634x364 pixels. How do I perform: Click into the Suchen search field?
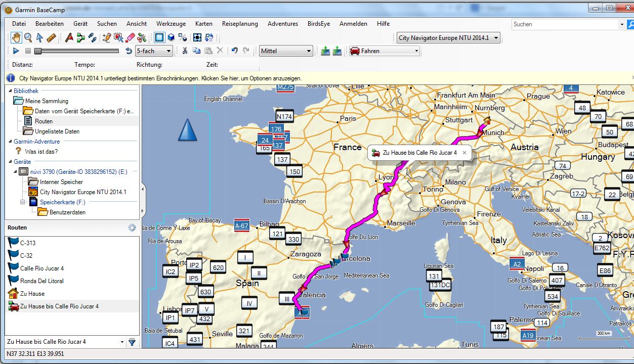point(565,24)
